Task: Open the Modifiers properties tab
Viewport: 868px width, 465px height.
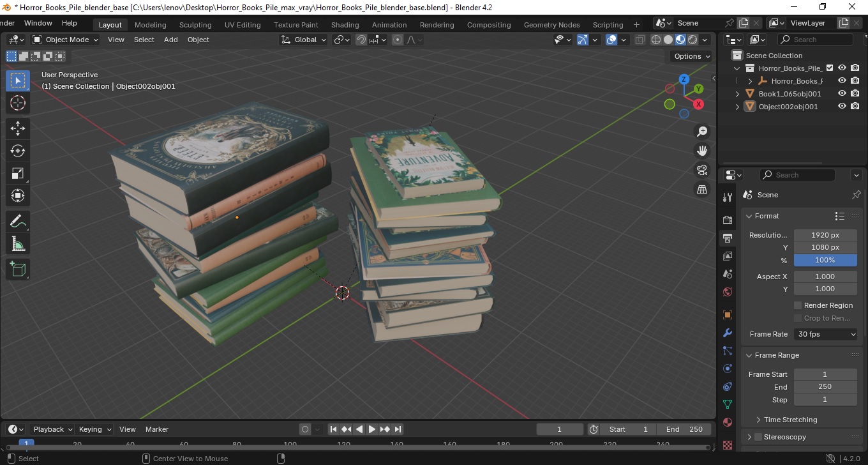Action: (x=727, y=333)
